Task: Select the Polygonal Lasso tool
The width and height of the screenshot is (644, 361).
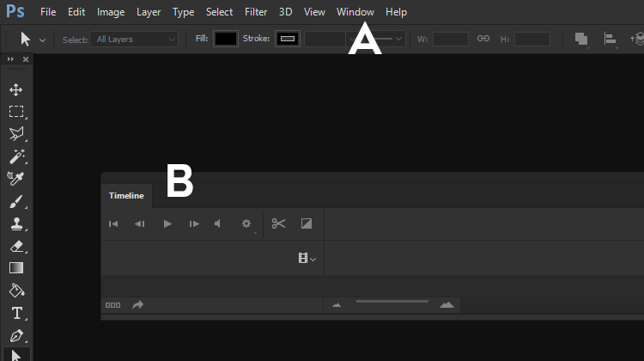Action: pos(16,134)
